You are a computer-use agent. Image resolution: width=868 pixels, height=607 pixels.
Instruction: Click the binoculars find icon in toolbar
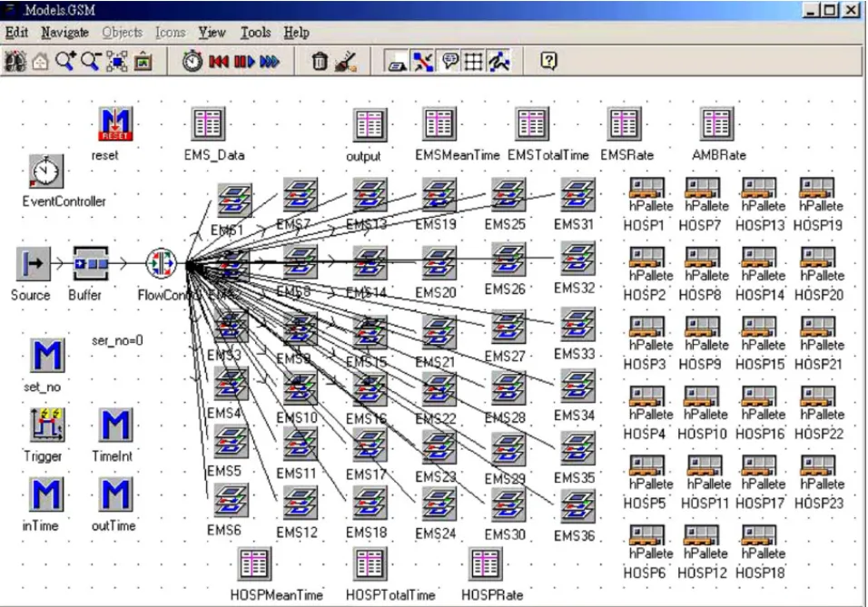click(15, 61)
